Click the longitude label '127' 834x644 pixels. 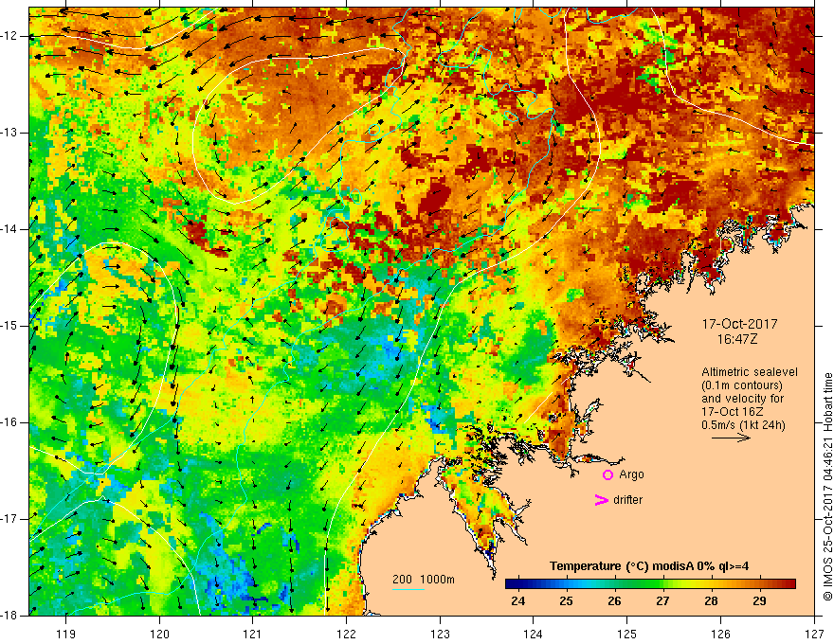(x=814, y=634)
